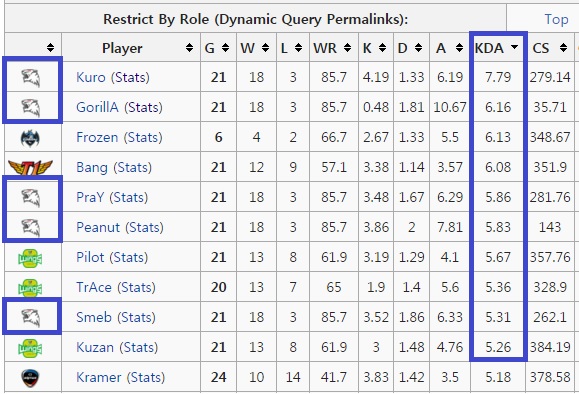Viewport: 579px width, 394px height.
Task: Sort table by A assists column
Action: (x=459, y=48)
